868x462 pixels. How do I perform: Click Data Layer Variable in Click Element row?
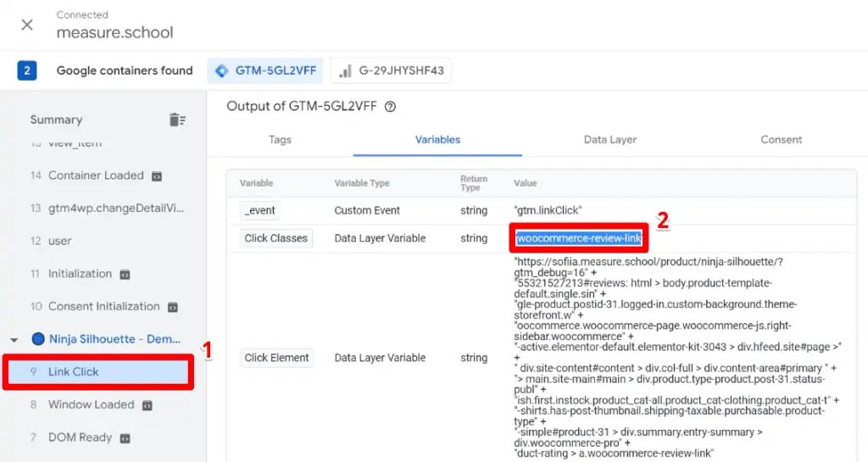point(380,358)
